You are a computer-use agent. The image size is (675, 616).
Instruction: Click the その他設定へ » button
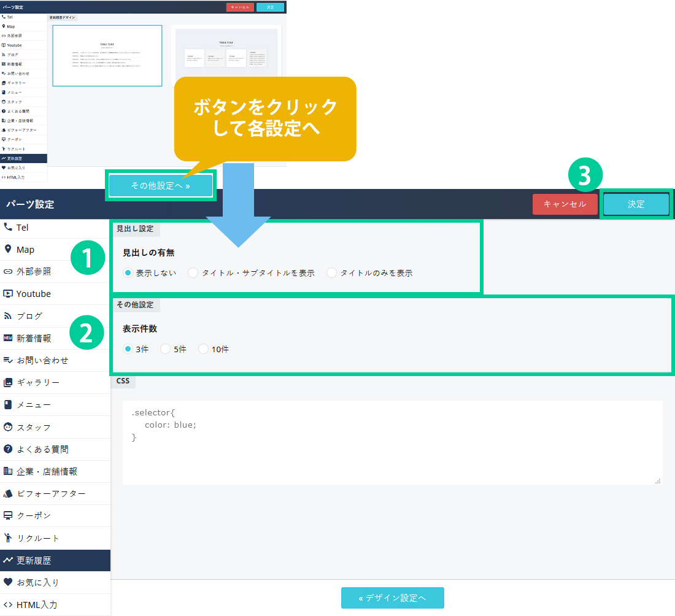pos(160,185)
